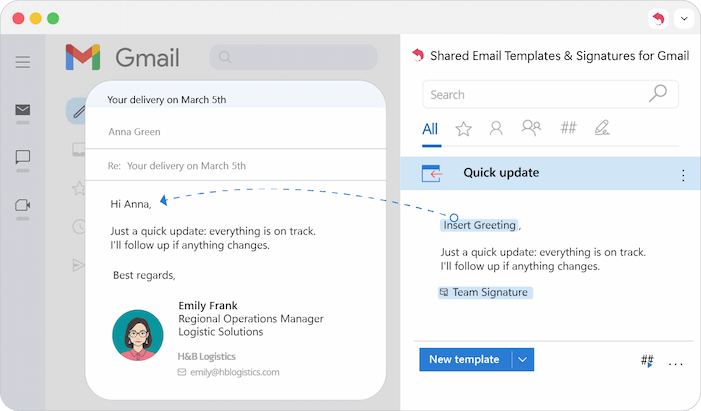Click the emily@hblogistics.com email link
The width and height of the screenshot is (701, 411).
click(235, 372)
